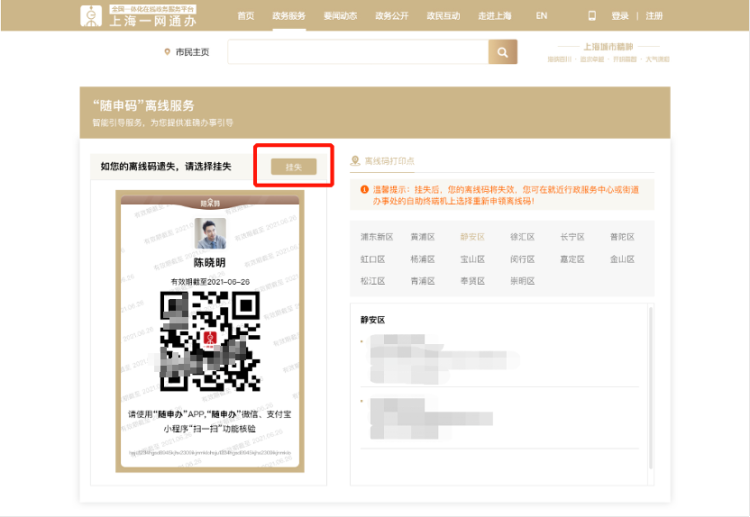
Task: Click the 注册 register link
Action: 654,16
